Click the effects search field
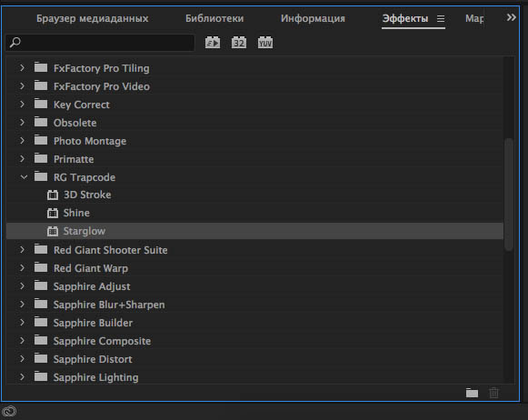 [100, 43]
